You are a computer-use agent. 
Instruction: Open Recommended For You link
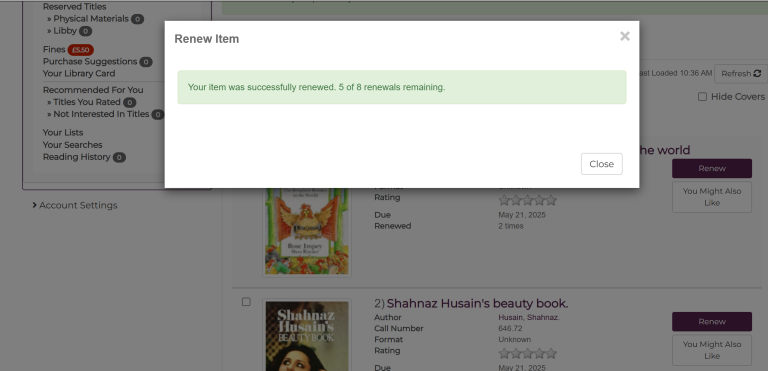[93, 90]
